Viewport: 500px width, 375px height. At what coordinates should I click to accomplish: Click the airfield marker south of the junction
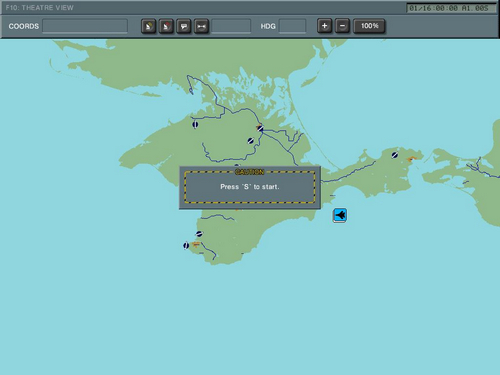coord(251,141)
